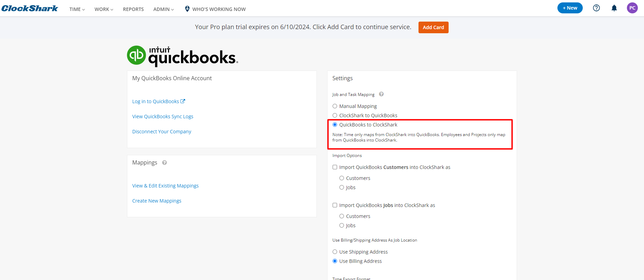Click My QuickBooks Online Account heading
This screenshot has height=280, width=644.
(x=172, y=78)
